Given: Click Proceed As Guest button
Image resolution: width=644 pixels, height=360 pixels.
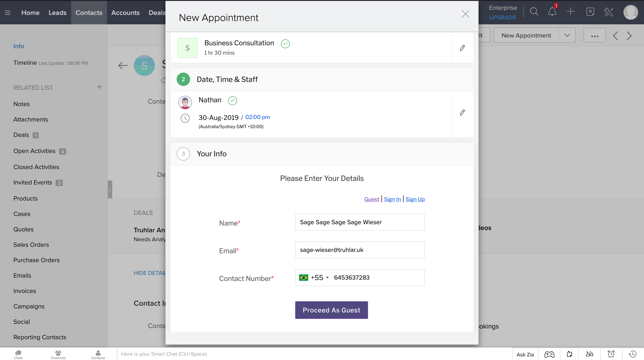Looking at the screenshot, I should tap(331, 310).
